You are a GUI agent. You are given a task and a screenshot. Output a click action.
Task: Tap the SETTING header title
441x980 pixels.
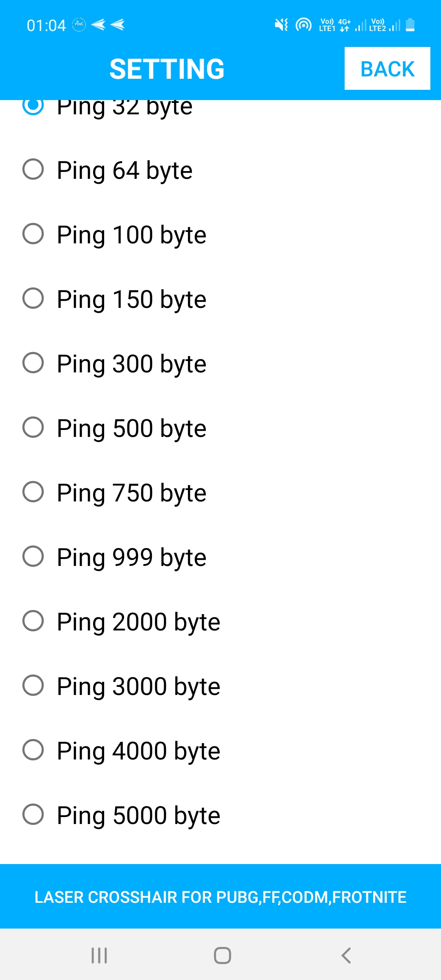(167, 69)
